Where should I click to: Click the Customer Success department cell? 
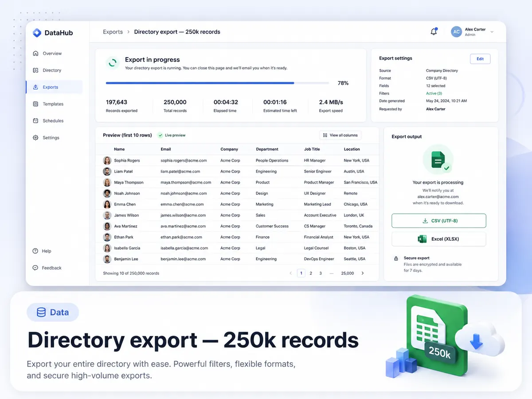point(272,226)
